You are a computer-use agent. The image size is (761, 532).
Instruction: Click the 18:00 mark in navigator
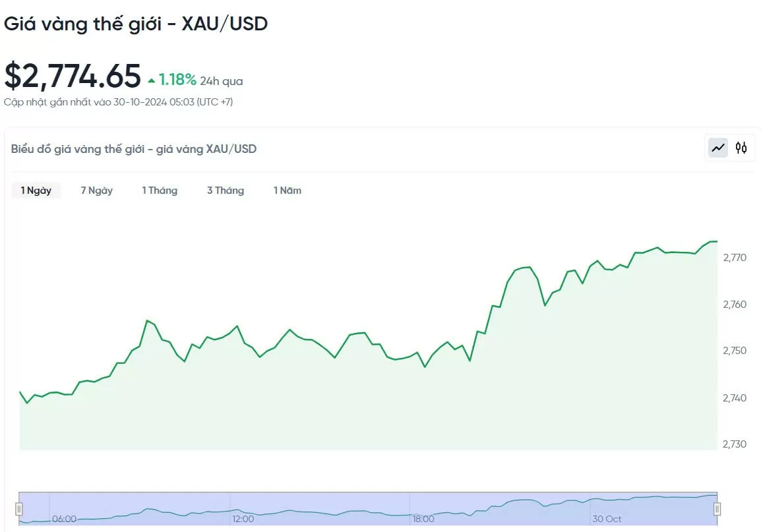click(423, 519)
